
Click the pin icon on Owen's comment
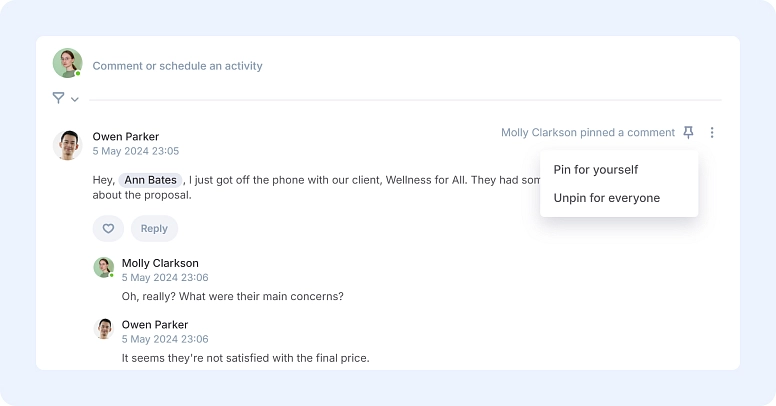(688, 132)
